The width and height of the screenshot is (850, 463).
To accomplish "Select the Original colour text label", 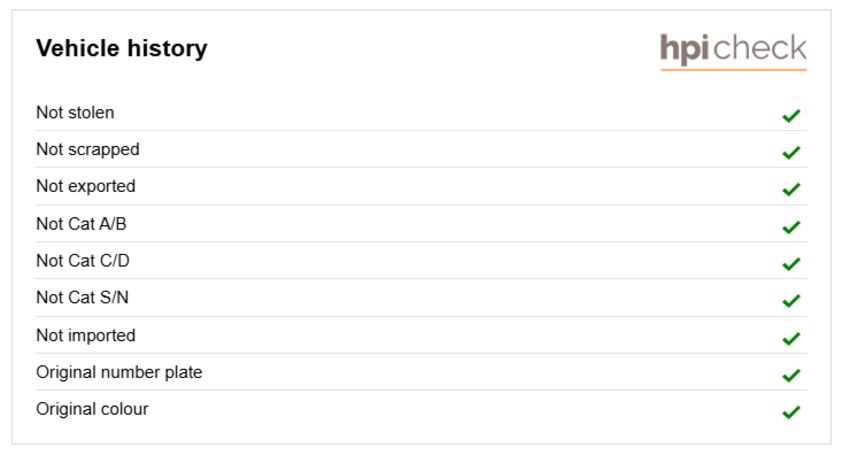I will tap(92, 409).
